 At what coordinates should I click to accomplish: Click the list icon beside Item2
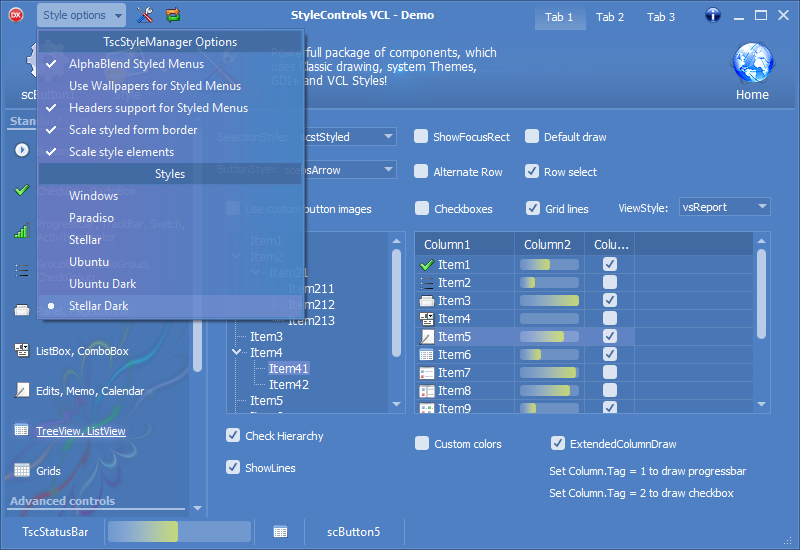tap(427, 283)
